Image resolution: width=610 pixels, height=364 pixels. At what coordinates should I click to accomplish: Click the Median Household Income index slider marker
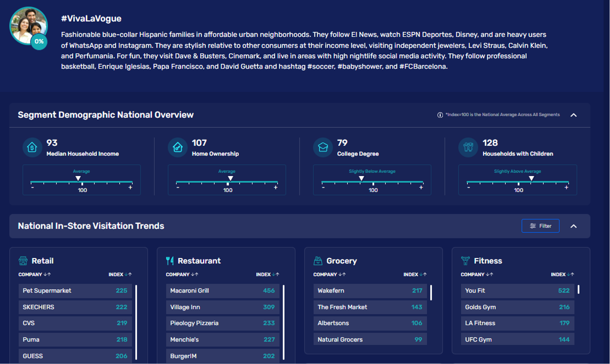click(x=78, y=178)
